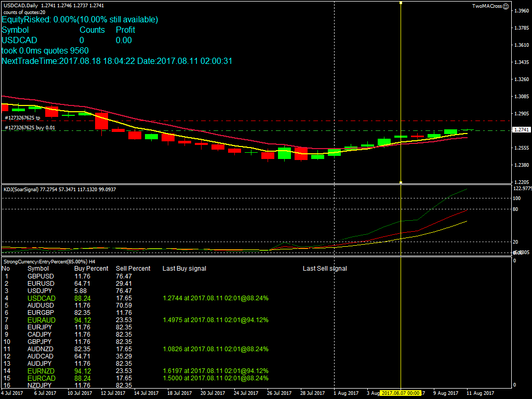This screenshot has height=399, width=532.
Task: Click the 29.41 sell percent for EURUSD
Action: (x=124, y=283)
